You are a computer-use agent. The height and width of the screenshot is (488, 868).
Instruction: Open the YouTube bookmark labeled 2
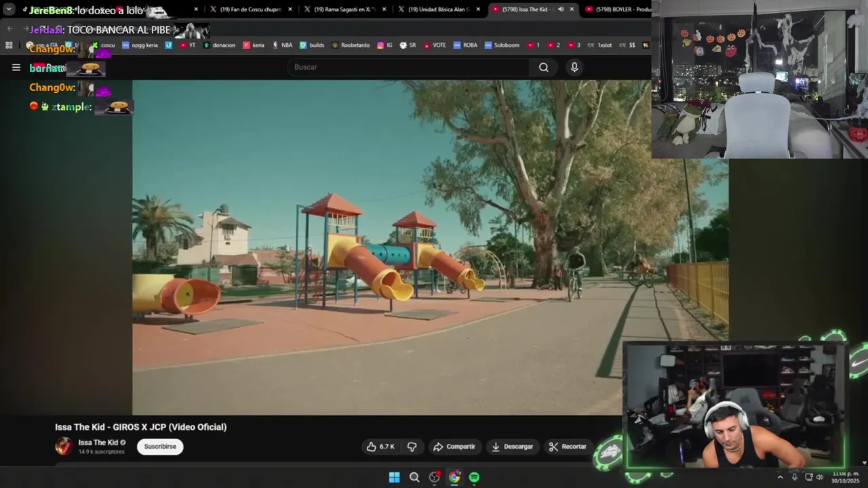click(553, 45)
